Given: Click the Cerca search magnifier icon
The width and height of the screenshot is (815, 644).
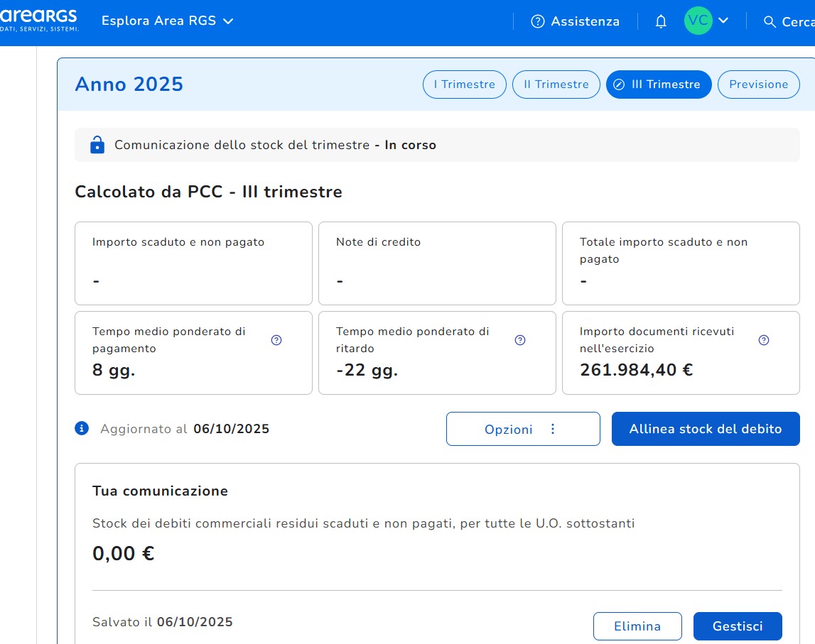Looking at the screenshot, I should coord(769,22).
